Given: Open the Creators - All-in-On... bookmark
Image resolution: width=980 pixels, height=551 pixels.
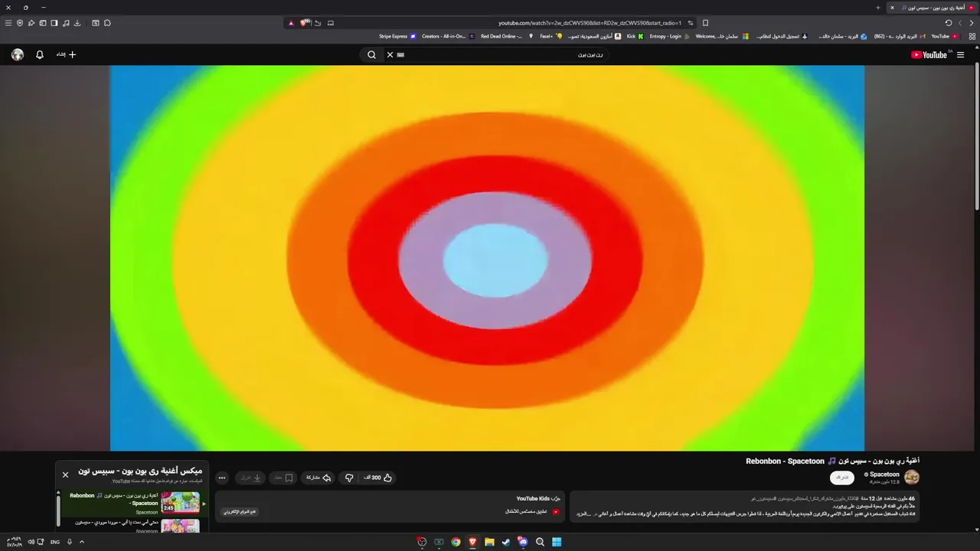Looking at the screenshot, I should tap(449, 36).
